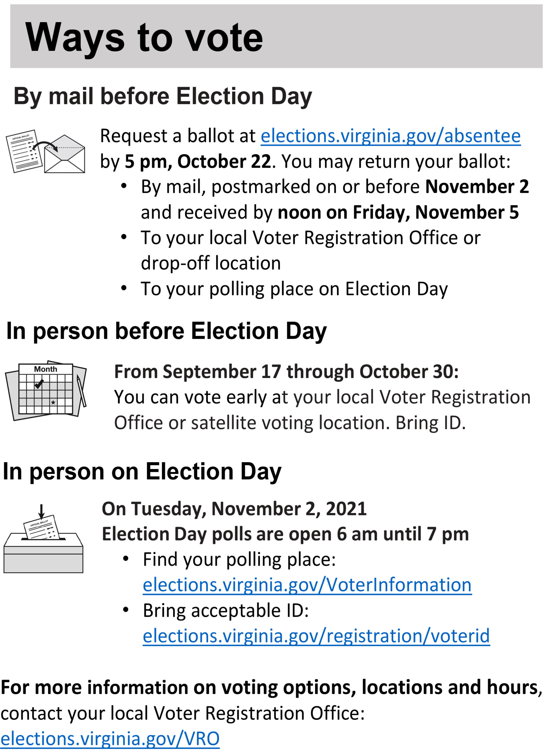
Task: Click the Month calendar icon
Action: pyautogui.click(x=46, y=390)
